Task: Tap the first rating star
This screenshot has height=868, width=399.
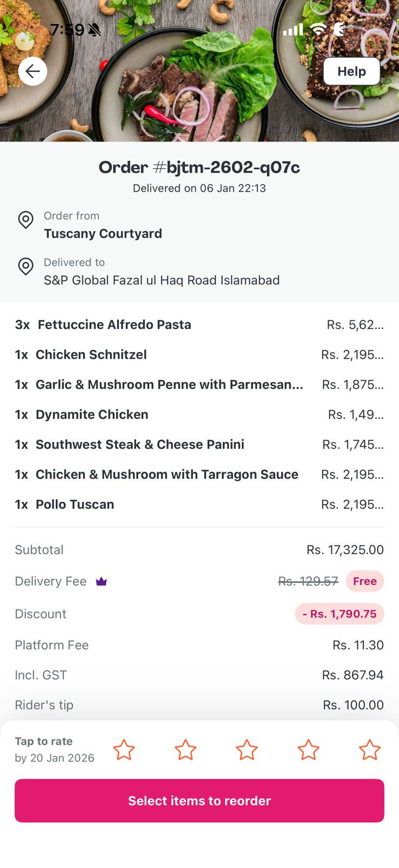Action: click(124, 750)
